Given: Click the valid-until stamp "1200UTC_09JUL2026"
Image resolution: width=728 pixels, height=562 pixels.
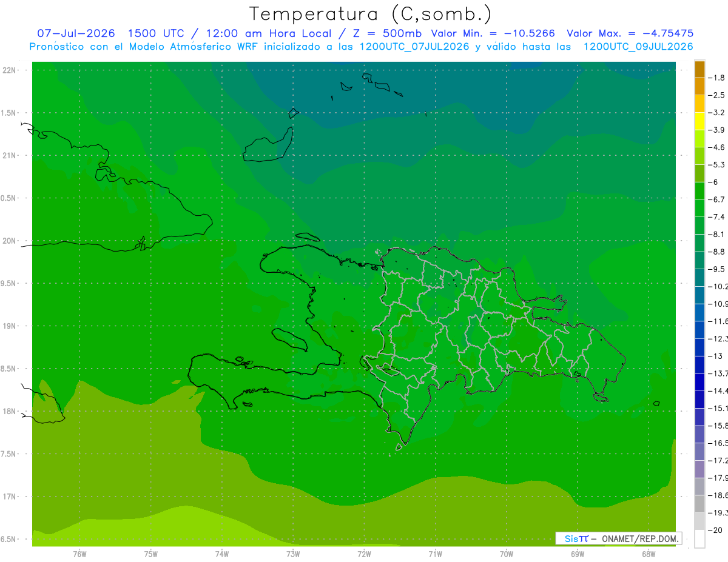Looking at the screenshot, I should [x=638, y=47].
